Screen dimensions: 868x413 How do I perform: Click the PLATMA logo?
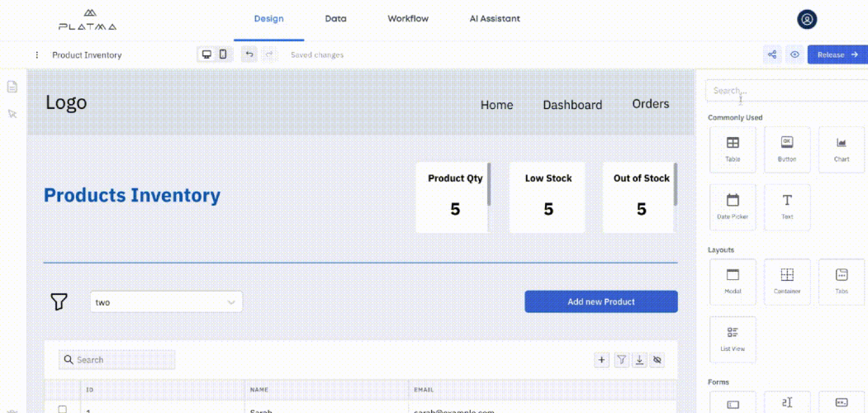point(88,19)
